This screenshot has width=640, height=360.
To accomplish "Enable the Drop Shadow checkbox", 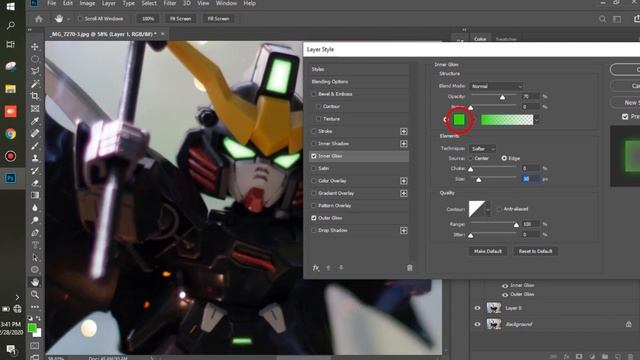I will pos(314,230).
